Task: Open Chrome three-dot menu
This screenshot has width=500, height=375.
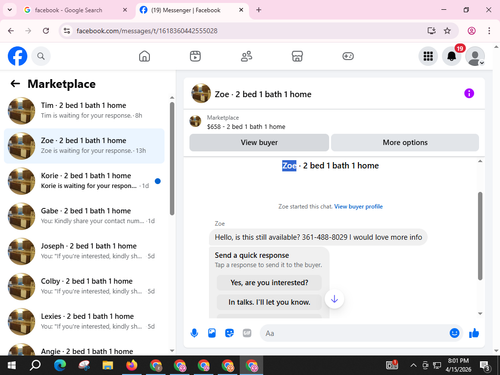Action: 489,31
